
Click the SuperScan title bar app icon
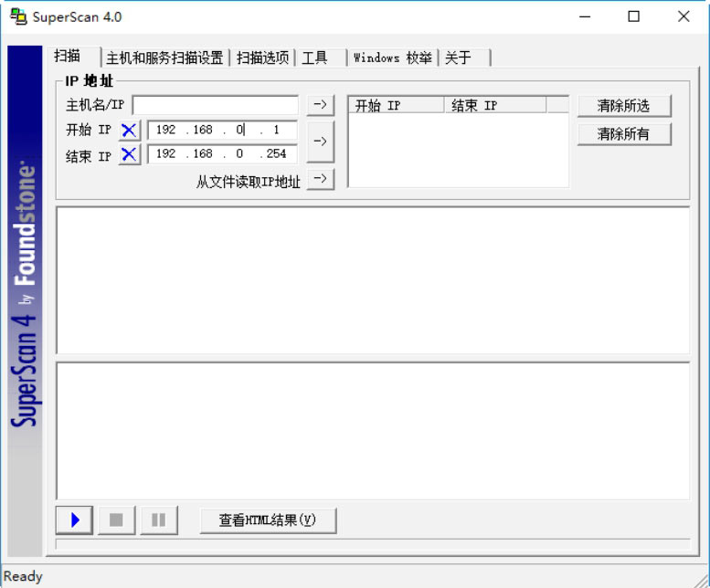coord(17,16)
